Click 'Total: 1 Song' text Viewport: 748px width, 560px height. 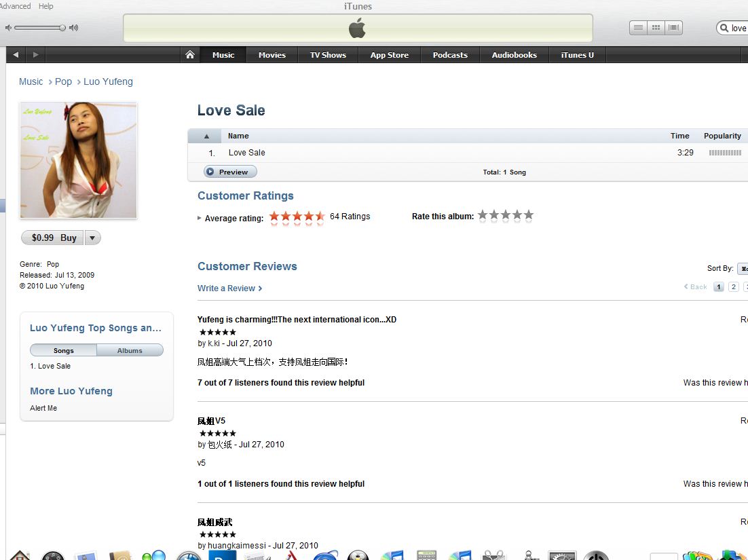point(504,172)
